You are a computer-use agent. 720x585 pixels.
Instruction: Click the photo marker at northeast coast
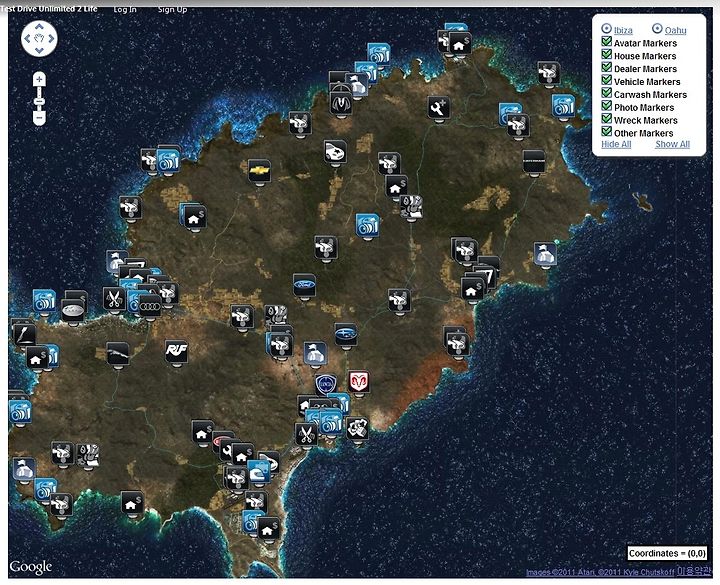click(563, 106)
